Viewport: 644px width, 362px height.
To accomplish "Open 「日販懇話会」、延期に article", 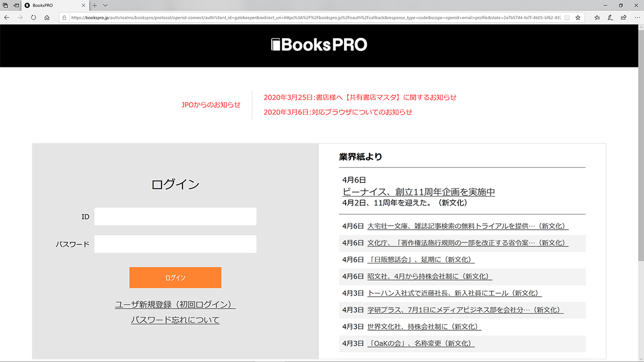I will pos(421,259).
